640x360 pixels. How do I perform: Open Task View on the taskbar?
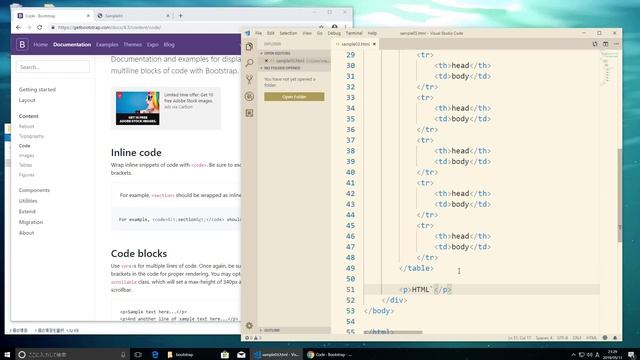click(x=138, y=354)
